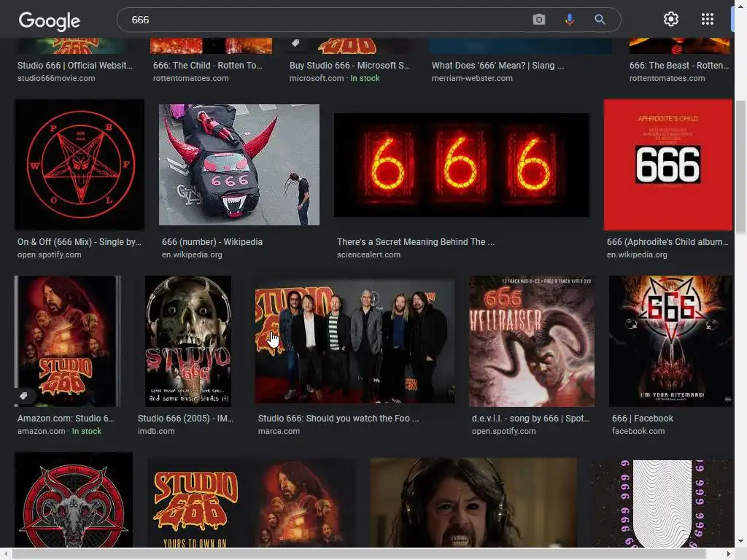Open There's a Secret Meaning Behind title
Viewport: 747px width, 560px height.
416,241
